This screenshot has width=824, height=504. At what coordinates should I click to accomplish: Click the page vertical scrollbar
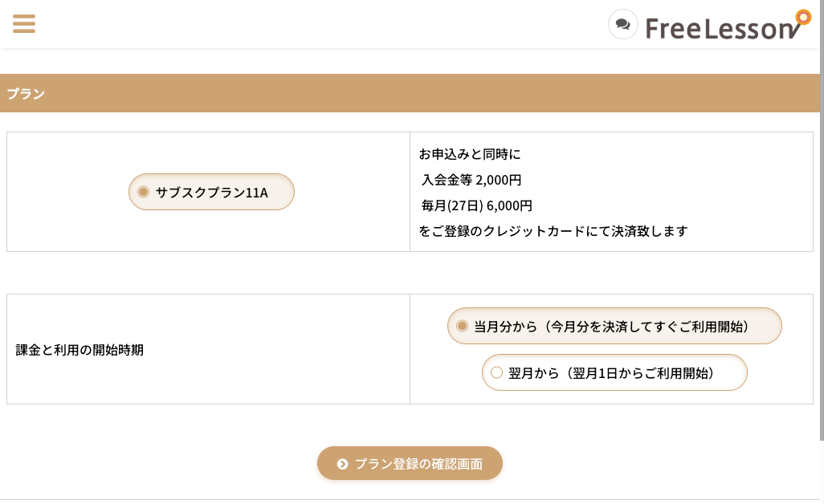[822, 221]
